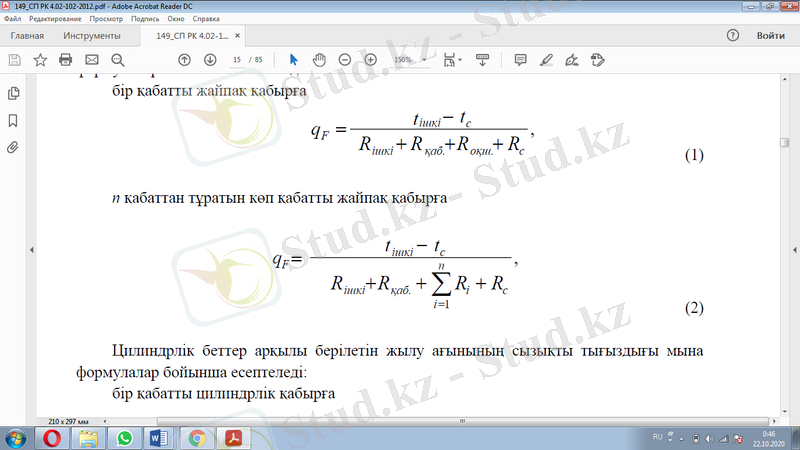Expand the left navigation pane arrow

click(32, 250)
